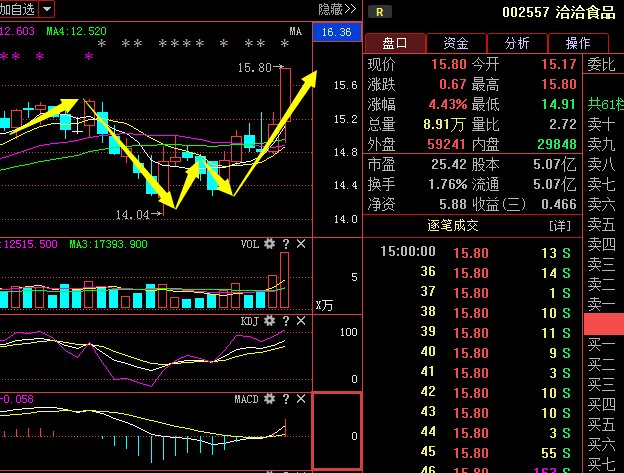The width and height of the screenshot is (624, 473).
Task: Close the VOL indicator panel
Action: point(301,243)
